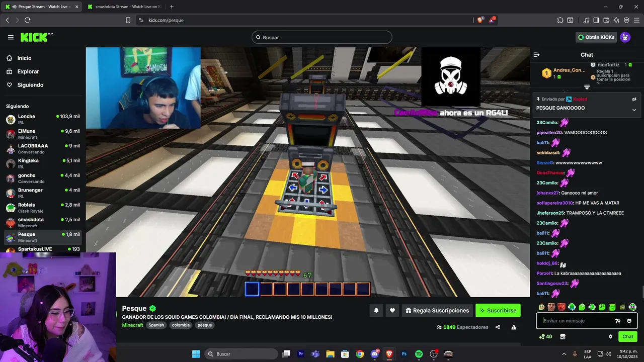Click the chat scrollbar

click(642, 292)
